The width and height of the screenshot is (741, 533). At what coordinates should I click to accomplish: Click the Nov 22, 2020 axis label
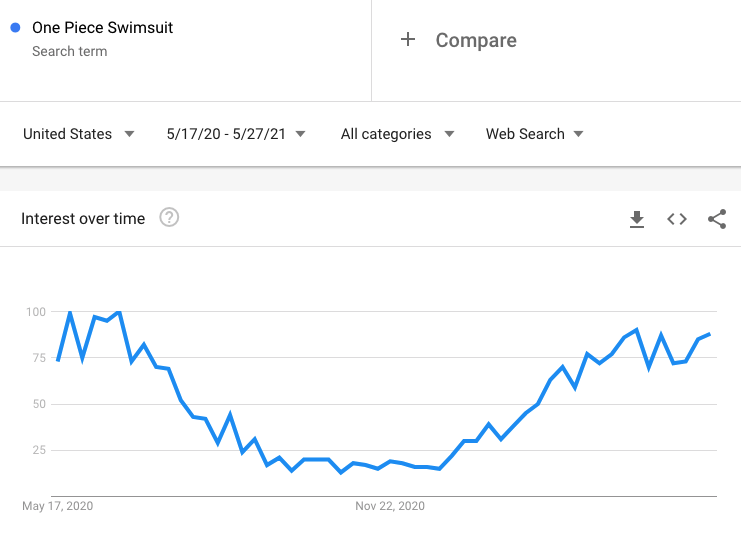[390, 506]
